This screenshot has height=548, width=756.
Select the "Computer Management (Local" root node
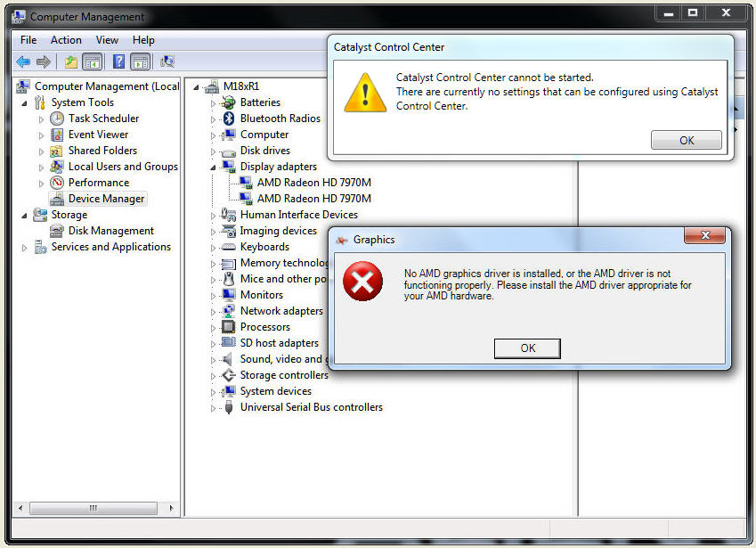[x=107, y=86]
